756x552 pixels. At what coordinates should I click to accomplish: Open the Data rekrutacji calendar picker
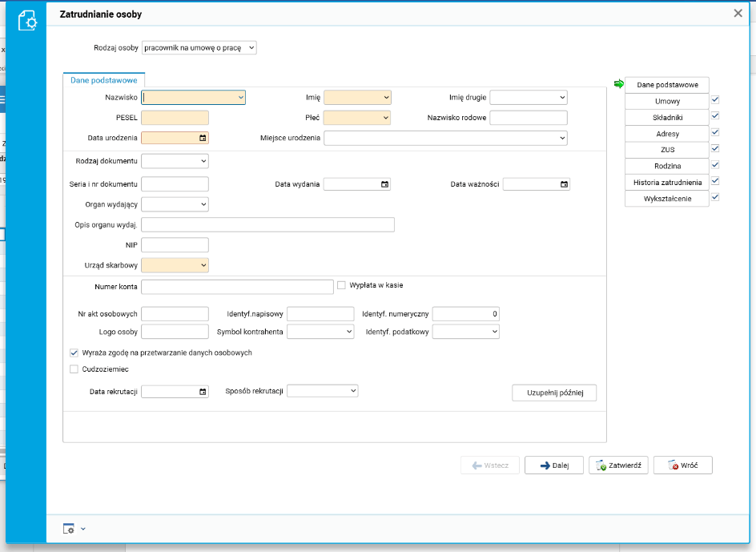tap(203, 392)
